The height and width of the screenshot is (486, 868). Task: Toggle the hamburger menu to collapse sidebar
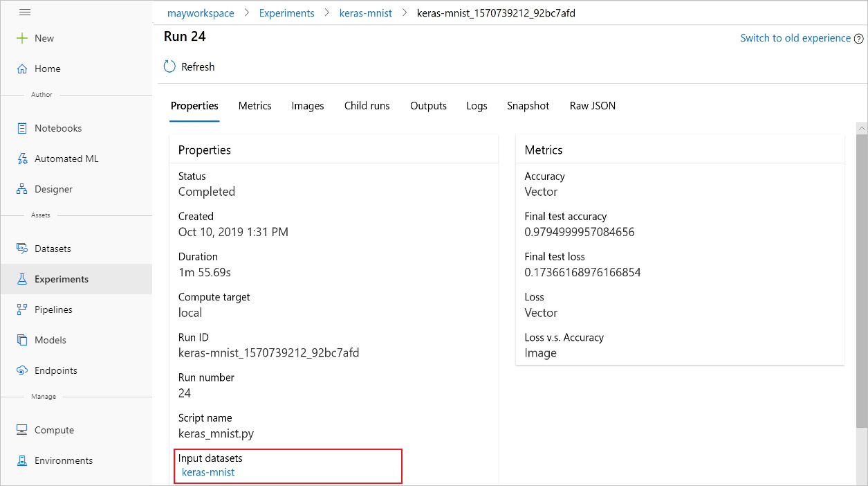click(x=25, y=12)
